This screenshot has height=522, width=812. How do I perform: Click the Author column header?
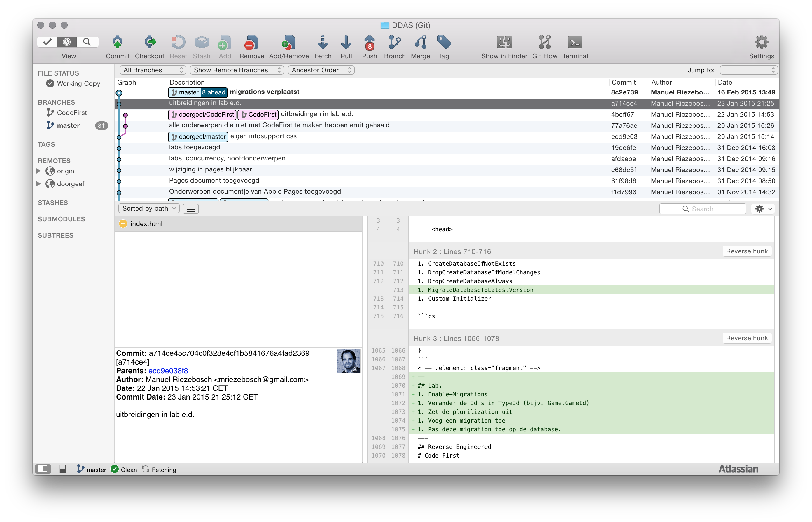tap(661, 82)
